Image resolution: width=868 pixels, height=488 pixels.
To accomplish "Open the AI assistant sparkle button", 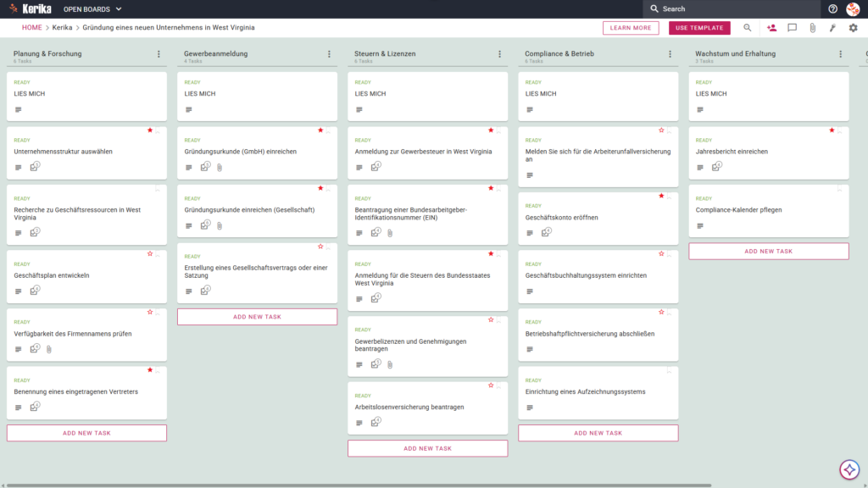I will point(849,469).
